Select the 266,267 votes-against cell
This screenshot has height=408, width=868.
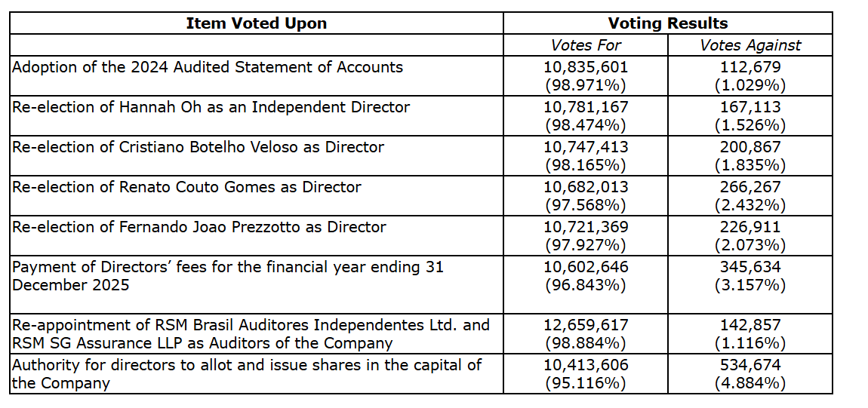(x=750, y=187)
